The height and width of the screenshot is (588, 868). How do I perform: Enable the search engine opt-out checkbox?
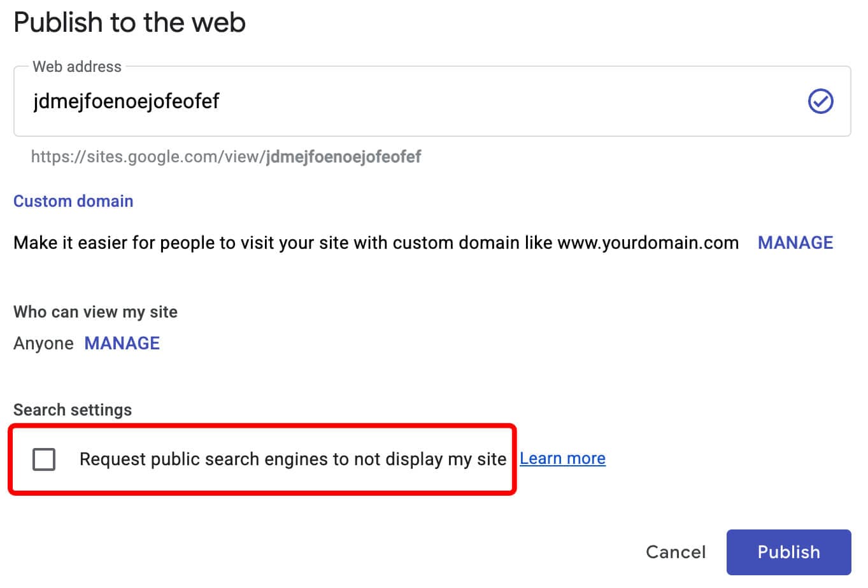44,459
